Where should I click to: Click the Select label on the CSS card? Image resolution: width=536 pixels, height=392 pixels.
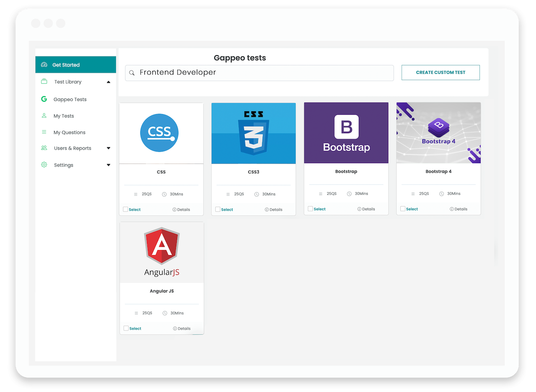pyautogui.click(x=135, y=210)
